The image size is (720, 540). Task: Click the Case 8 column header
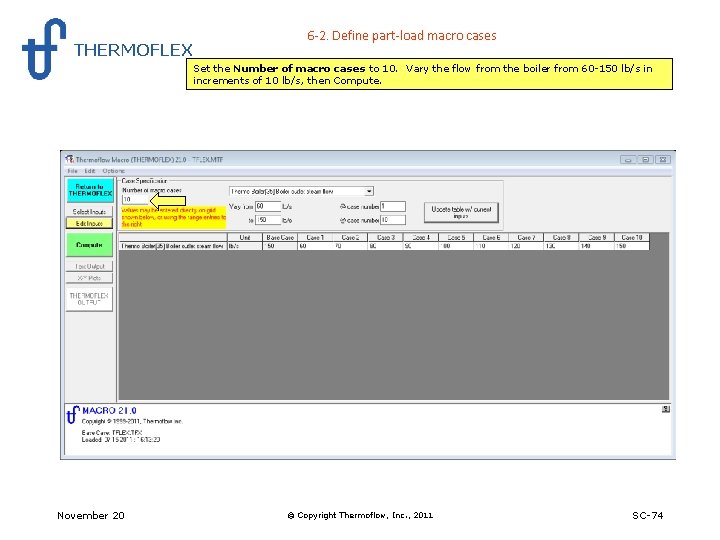562,237
